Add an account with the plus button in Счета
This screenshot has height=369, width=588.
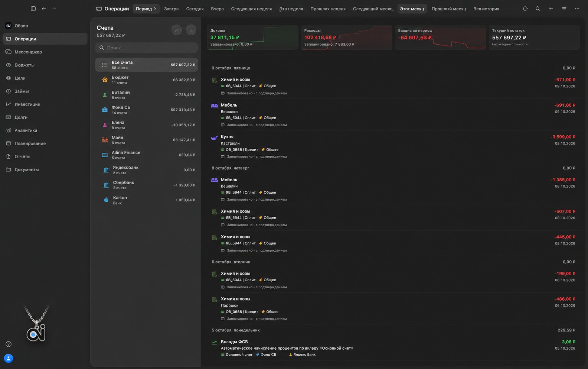point(191,30)
